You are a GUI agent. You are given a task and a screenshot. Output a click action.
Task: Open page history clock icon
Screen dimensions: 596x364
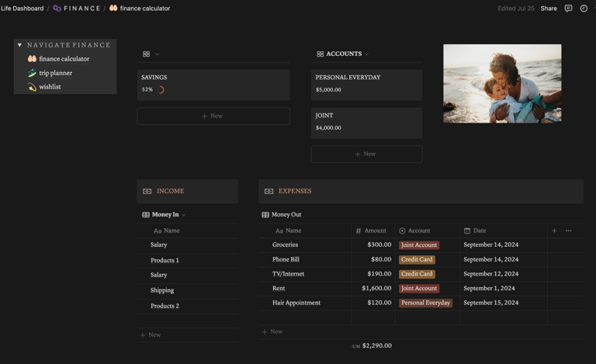pyautogui.click(x=584, y=9)
